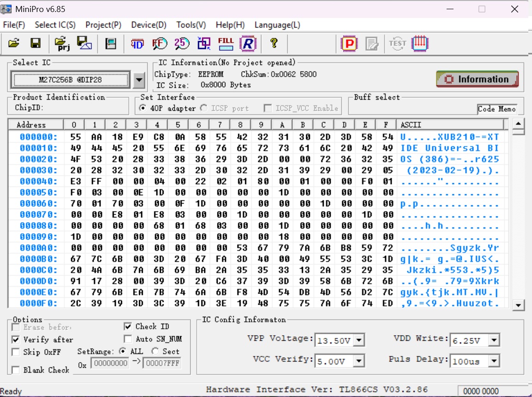Open the Device(D) menu

[x=149, y=25]
